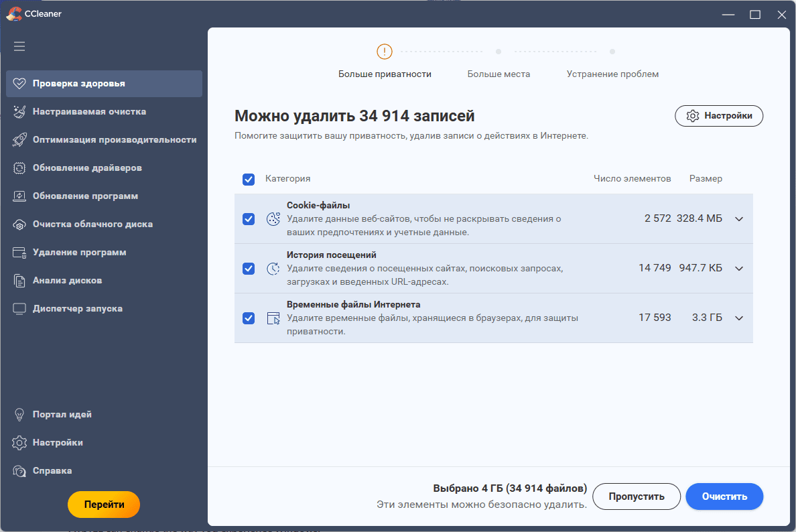The width and height of the screenshot is (796, 532).
Task: Open Справка in sidebar
Action: [x=104, y=471]
